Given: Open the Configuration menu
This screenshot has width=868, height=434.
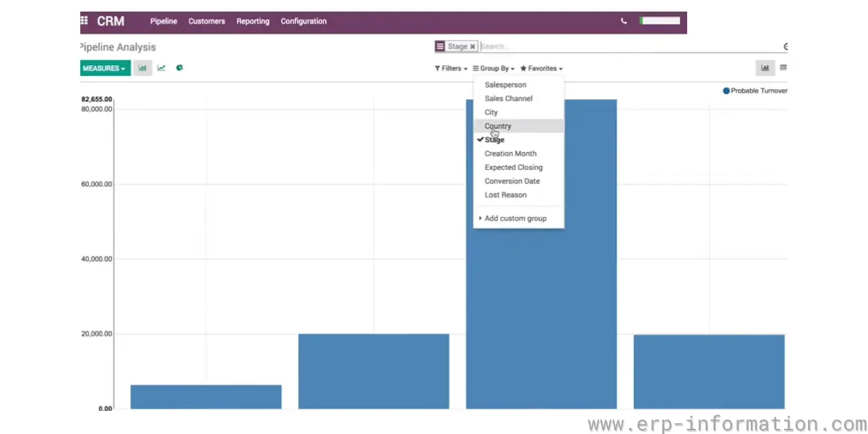Looking at the screenshot, I should pyautogui.click(x=303, y=21).
